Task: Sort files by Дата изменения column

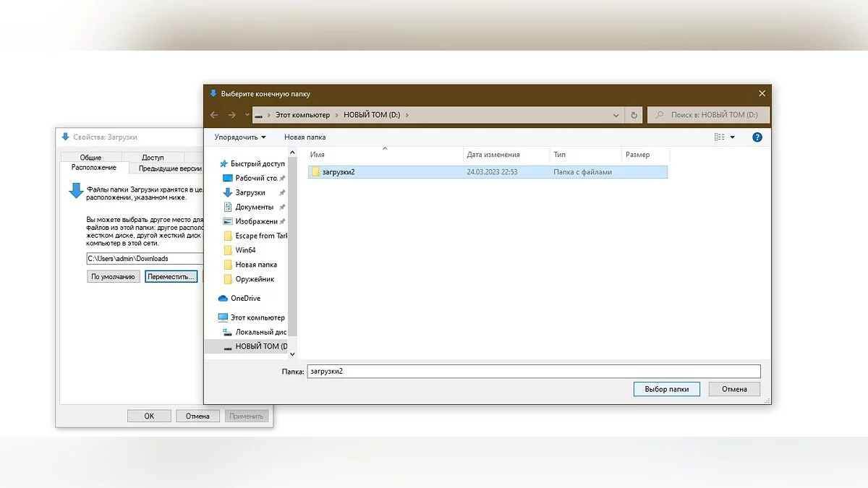Action: (493, 155)
